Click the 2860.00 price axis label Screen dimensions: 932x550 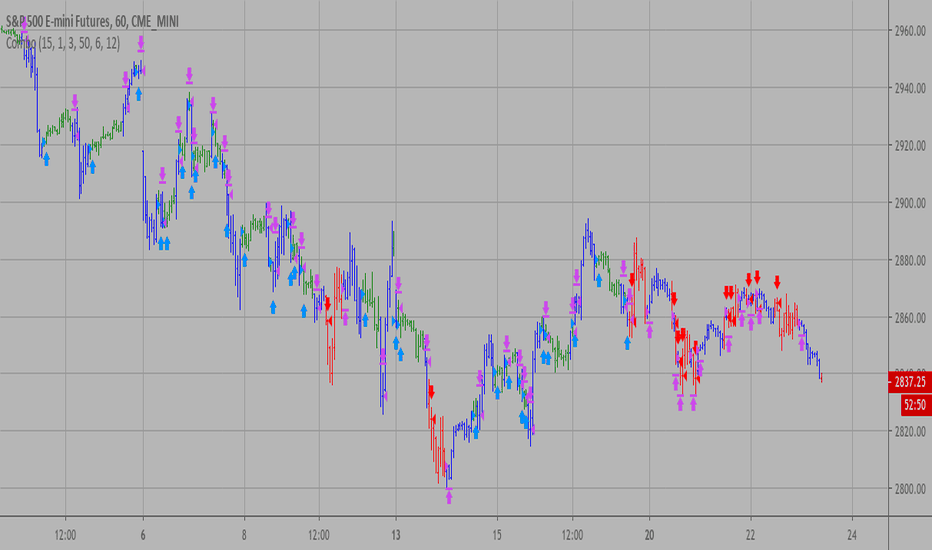[x=910, y=318]
